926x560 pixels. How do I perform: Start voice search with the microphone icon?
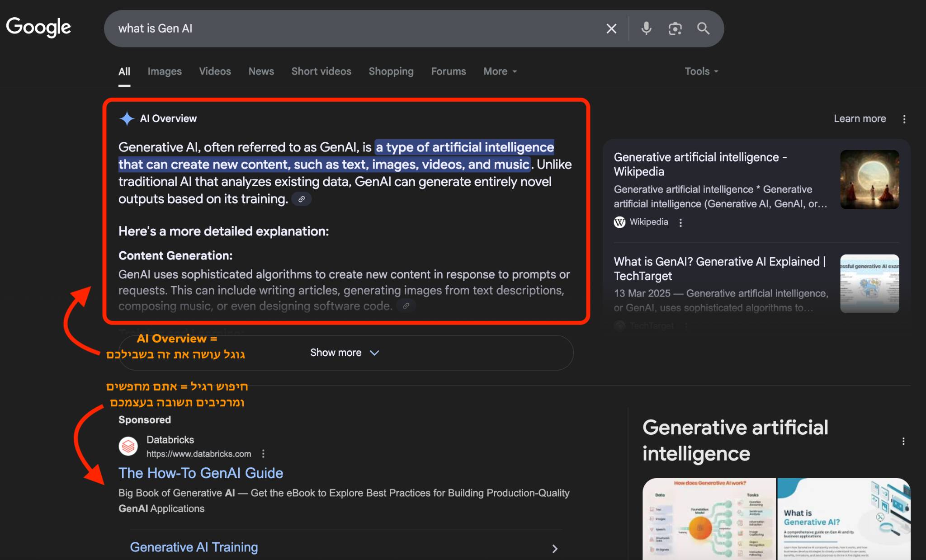click(x=646, y=28)
